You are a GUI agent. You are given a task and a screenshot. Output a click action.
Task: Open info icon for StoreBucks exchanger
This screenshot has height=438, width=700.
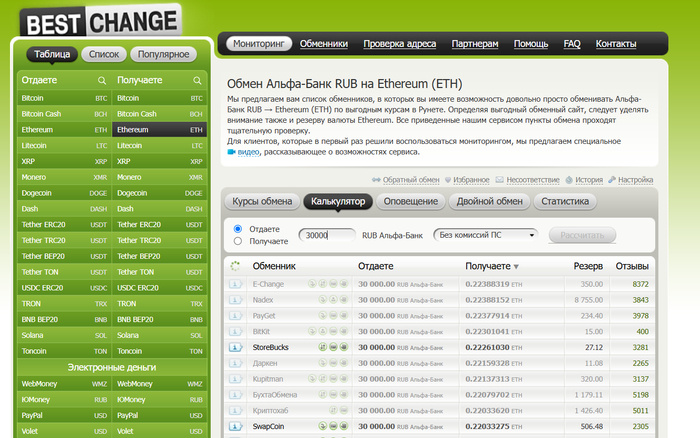tap(235, 347)
